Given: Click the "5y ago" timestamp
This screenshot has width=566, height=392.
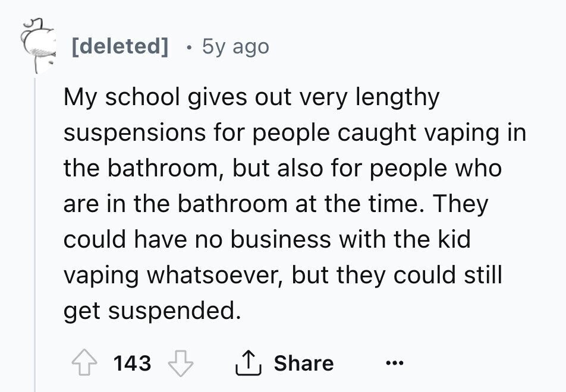Looking at the screenshot, I should 235,46.
